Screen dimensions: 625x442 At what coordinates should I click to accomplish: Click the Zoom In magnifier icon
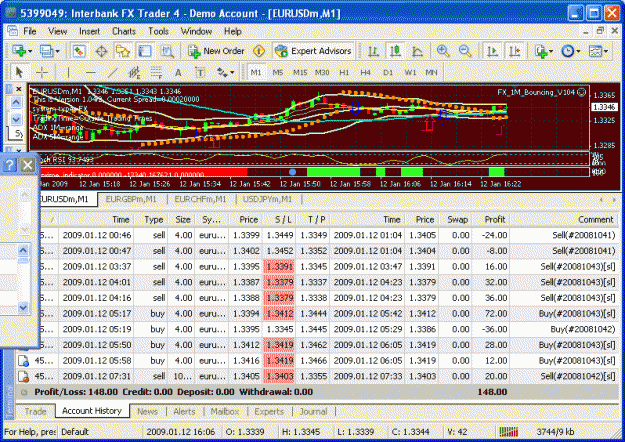[443, 51]
